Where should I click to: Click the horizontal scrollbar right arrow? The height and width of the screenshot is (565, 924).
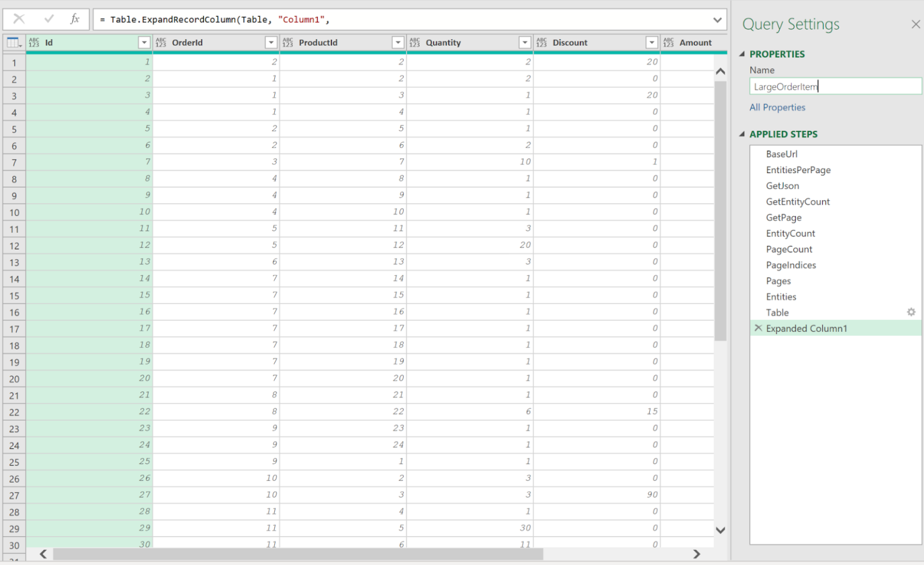coord(697,554)
